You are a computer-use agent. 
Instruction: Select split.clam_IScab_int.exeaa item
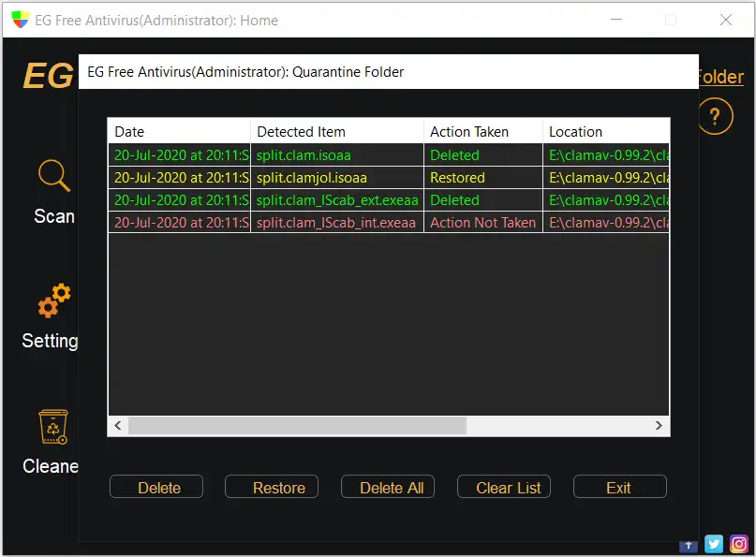[x=337, y=223]
